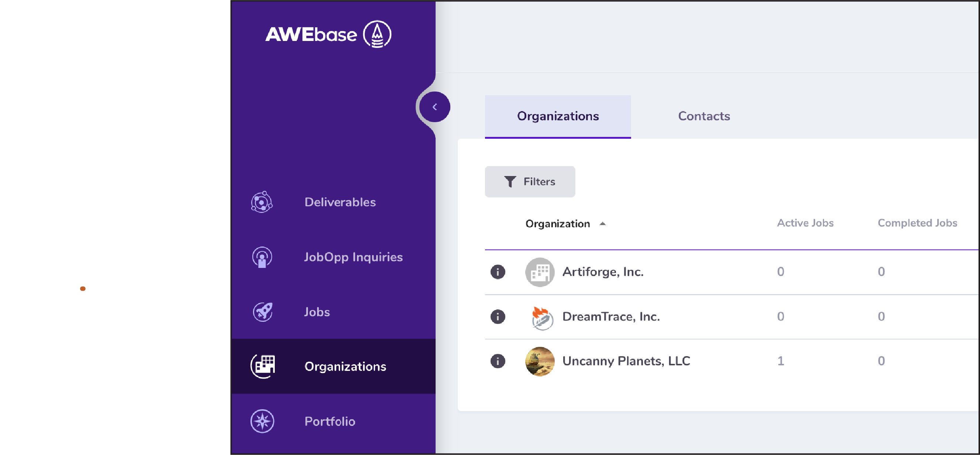This screenshot has width=980, height=455.
Task: Open the Artiforge, Inc. organization
Action: point(603,272)
